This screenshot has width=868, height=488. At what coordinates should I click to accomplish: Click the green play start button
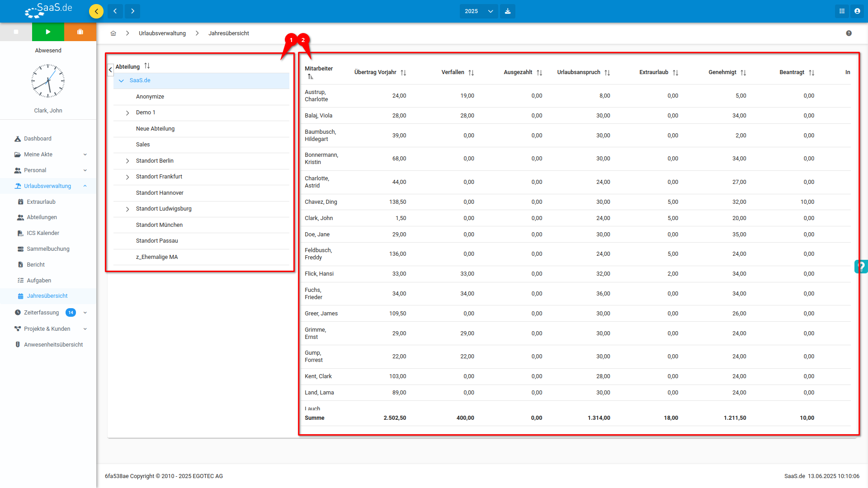48,32
